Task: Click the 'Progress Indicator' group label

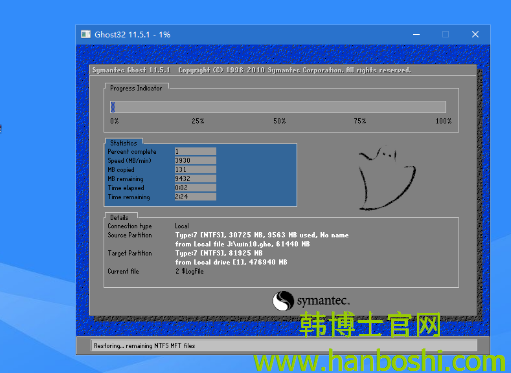Action: 136,88
